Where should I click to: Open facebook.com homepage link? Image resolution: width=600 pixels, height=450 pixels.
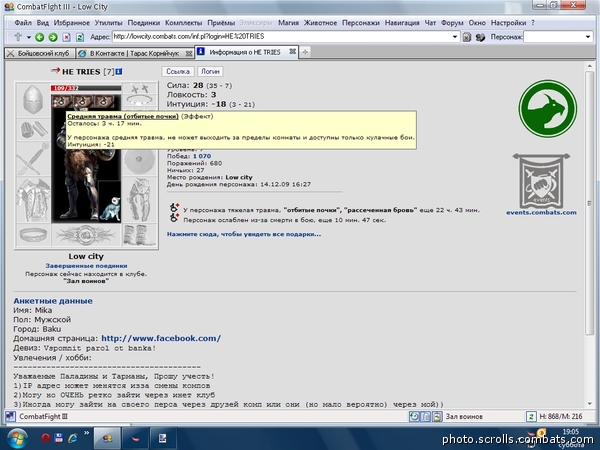coord(161,338)
